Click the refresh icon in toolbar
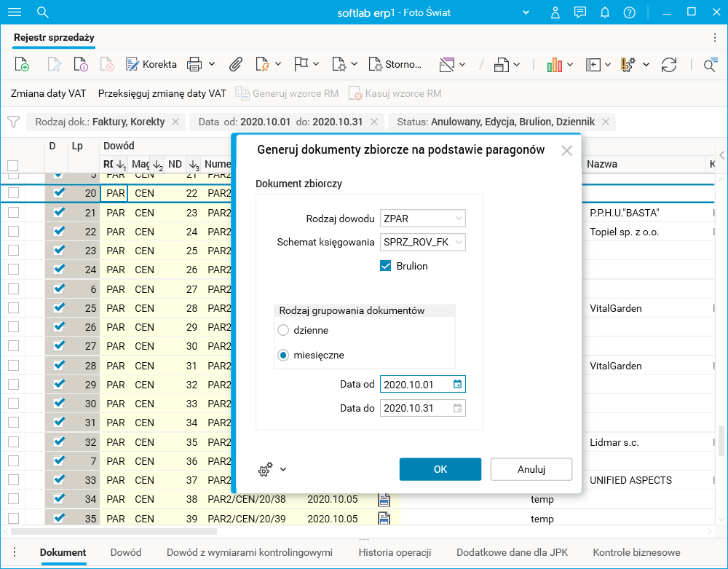The width and height of the screenshot is (728, 569). click(669, 65)
